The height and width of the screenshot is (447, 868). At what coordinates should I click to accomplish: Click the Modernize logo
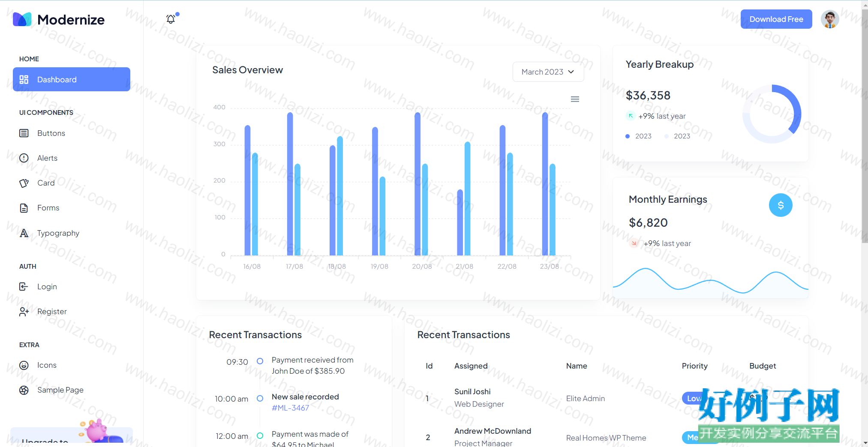(59, 19)
